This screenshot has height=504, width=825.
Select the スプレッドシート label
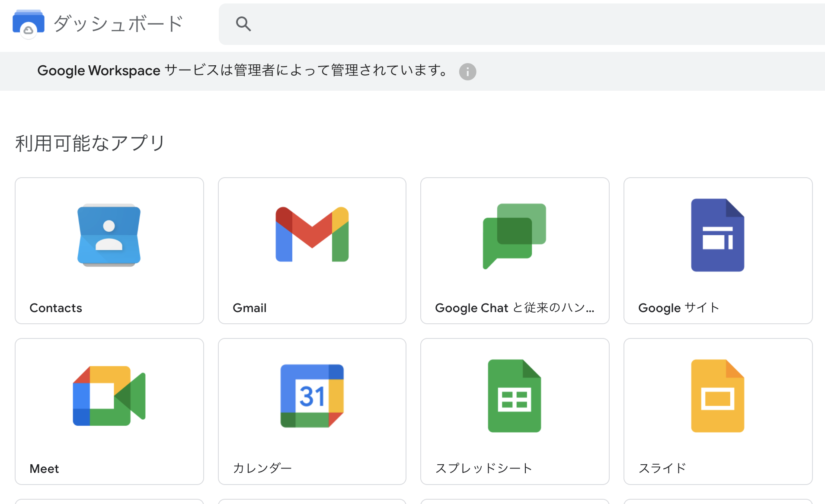(x=484, y=468)
